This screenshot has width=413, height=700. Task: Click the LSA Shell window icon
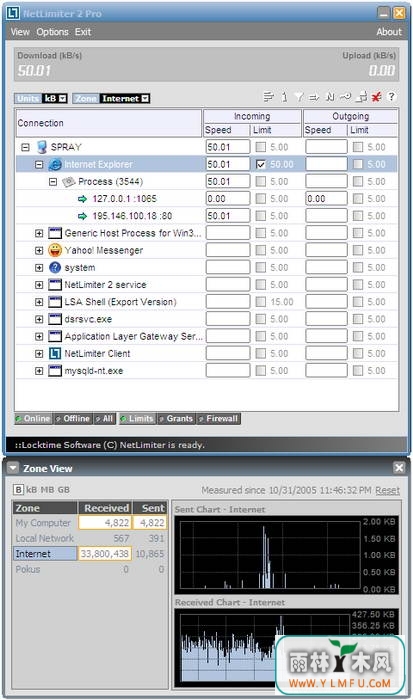pyautogui.click(x=54, y=302)
